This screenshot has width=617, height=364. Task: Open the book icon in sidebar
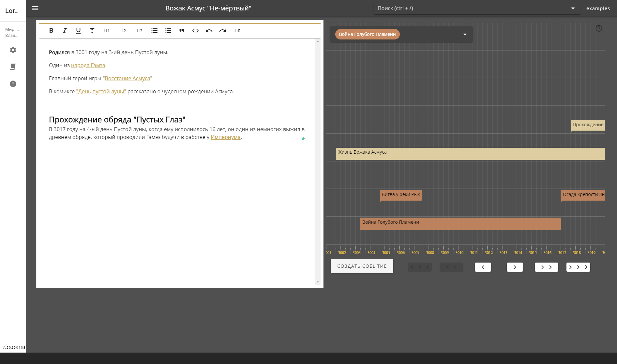[13, 67]
